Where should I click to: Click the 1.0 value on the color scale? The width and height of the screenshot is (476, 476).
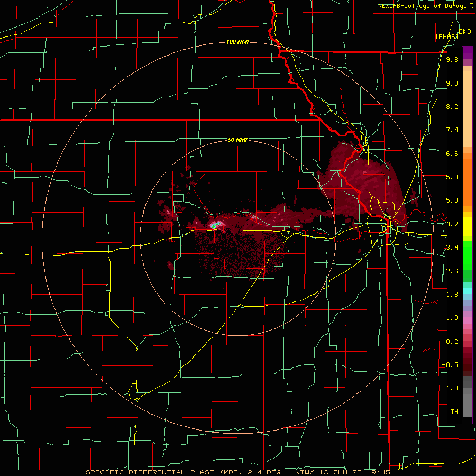click(x=452, y=317)
